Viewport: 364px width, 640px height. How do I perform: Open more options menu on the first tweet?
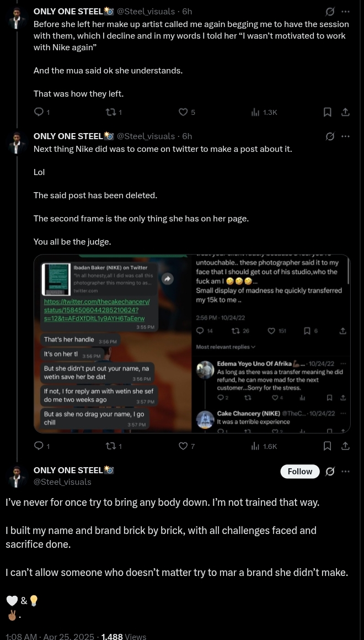(345, 12)
